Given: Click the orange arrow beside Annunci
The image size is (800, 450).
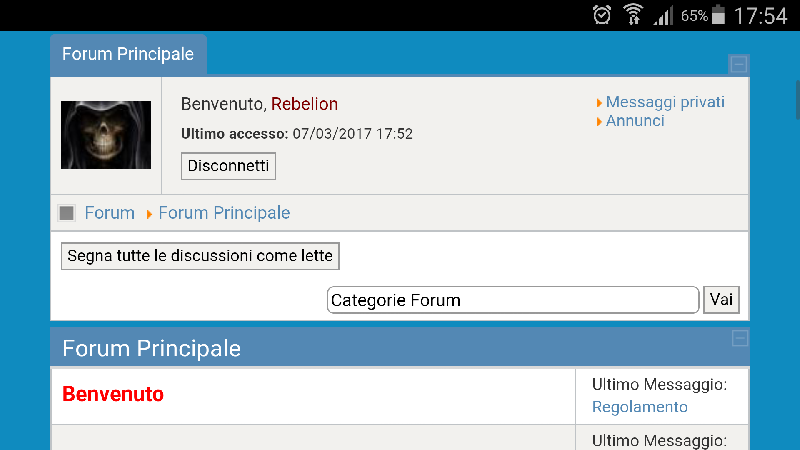Looking at the screenshot, I should pos(599,121).
